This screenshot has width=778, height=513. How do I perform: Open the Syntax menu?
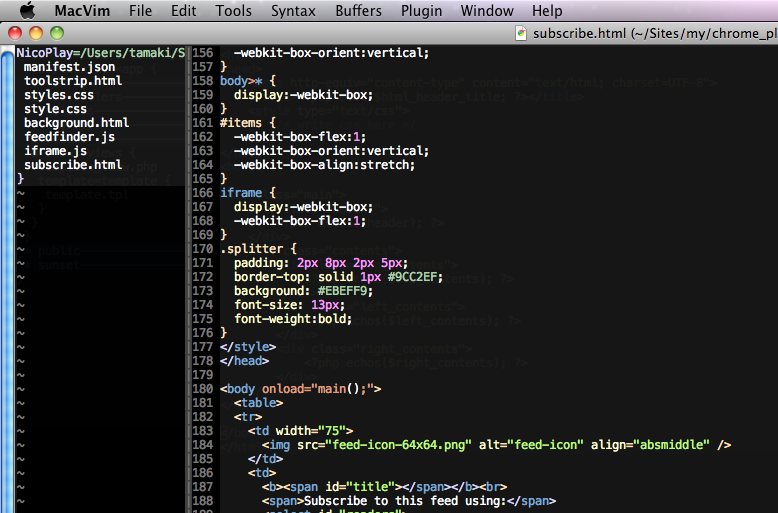tap(293, 10)
